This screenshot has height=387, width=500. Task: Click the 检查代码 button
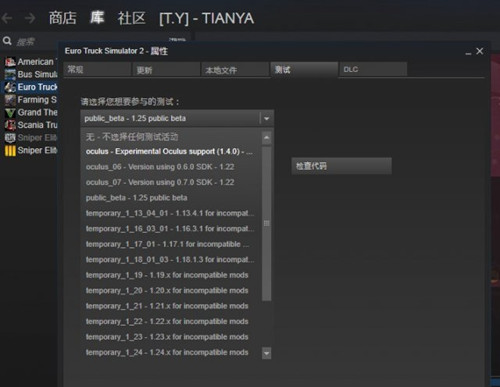pyautogui.click(x=341, y=166)
